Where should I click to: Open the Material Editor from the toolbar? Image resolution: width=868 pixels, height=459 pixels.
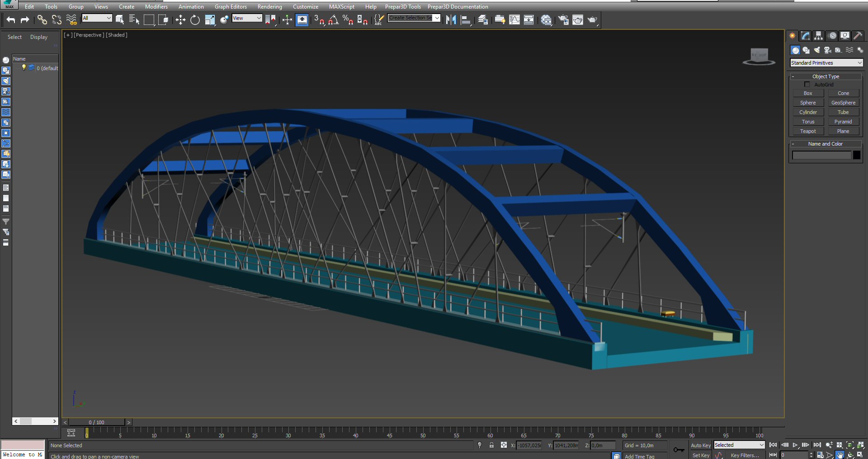tap(546, 20)
